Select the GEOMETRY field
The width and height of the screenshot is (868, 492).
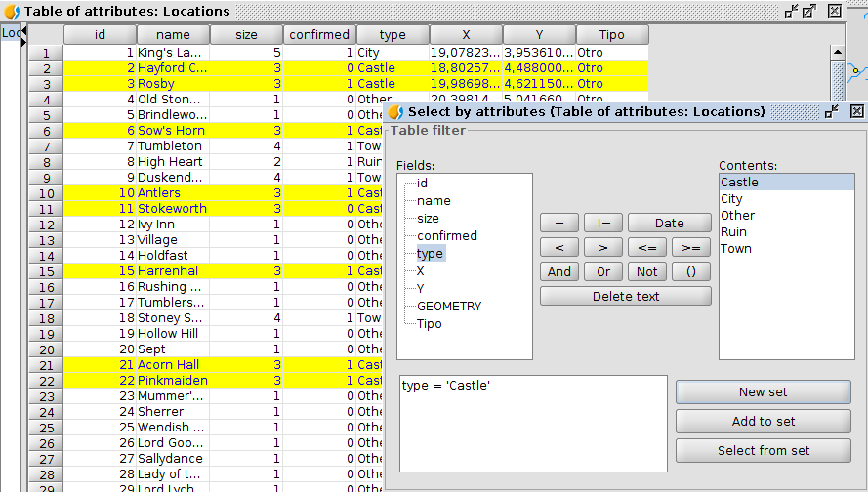coord(448,307)
